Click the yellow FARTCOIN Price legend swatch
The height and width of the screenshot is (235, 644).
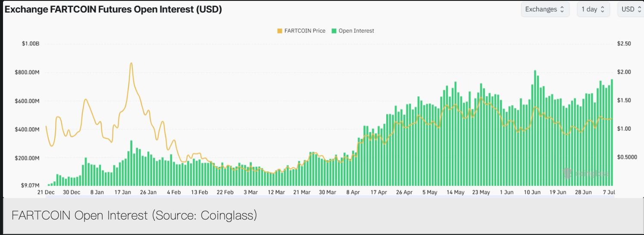[280, 31]
